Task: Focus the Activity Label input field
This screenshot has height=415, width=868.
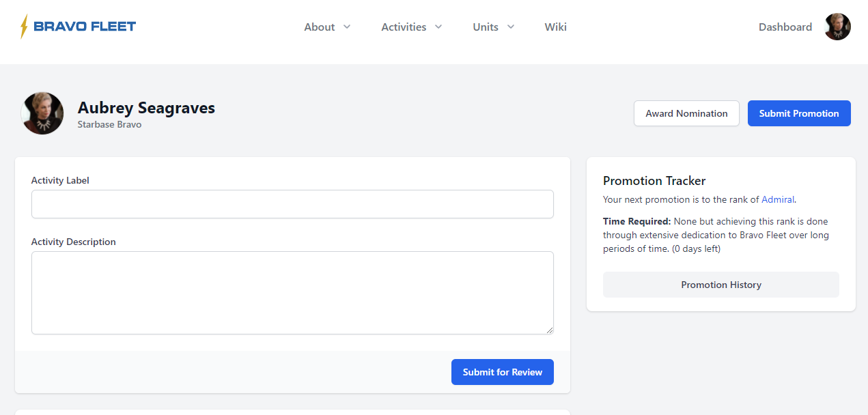Action: (292, 204)
